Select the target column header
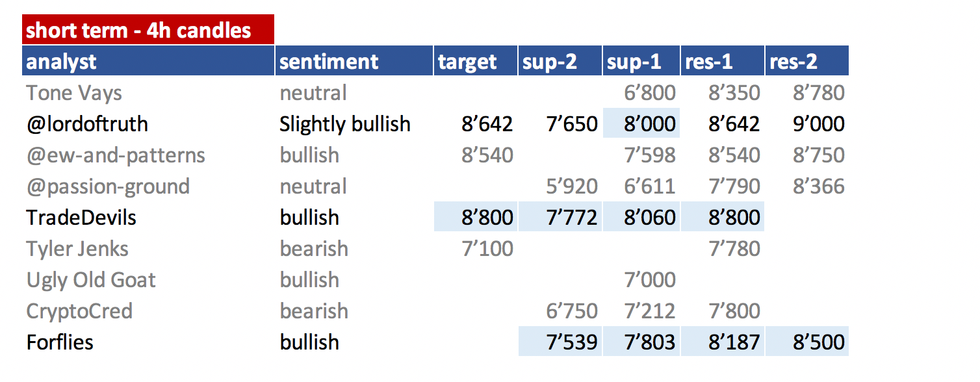Screen dimensions: 980x382 point(476,61)
